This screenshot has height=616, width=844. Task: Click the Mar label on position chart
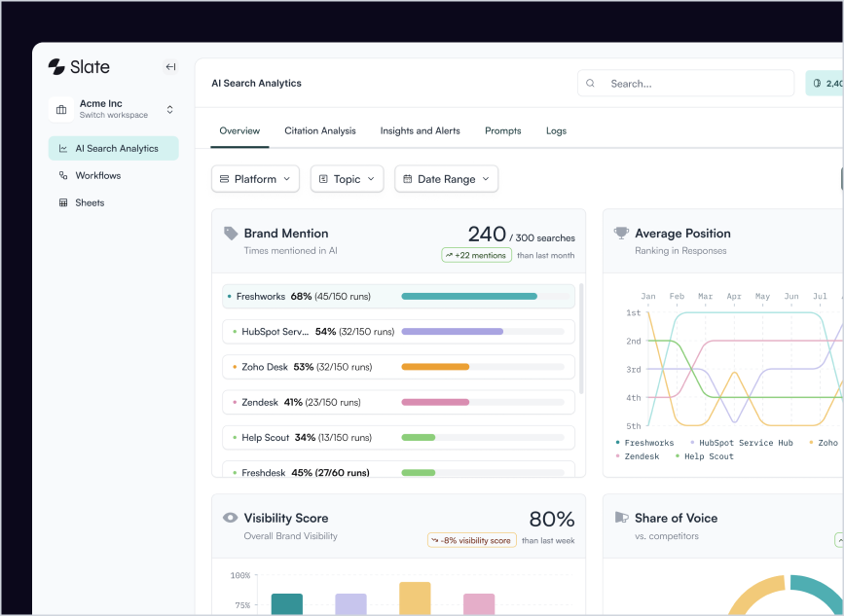705,297
